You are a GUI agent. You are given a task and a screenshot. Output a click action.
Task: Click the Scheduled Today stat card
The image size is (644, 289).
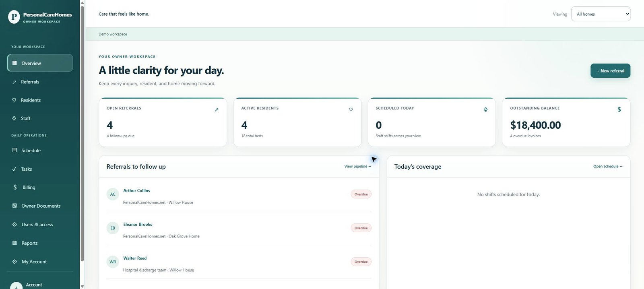pyautogui.click(x=431, y=122)
